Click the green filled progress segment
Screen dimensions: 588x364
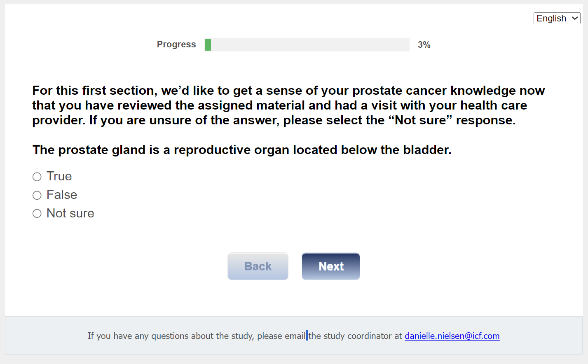pos(208,44)
